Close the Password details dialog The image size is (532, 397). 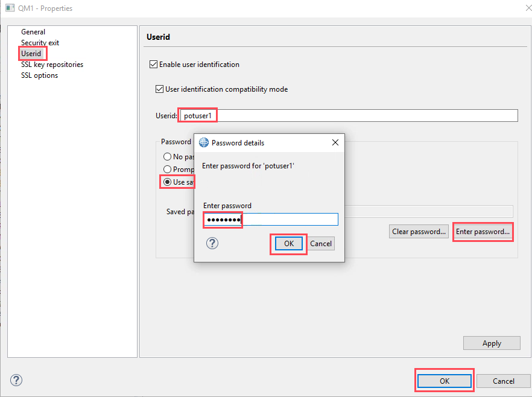[335, 142]
